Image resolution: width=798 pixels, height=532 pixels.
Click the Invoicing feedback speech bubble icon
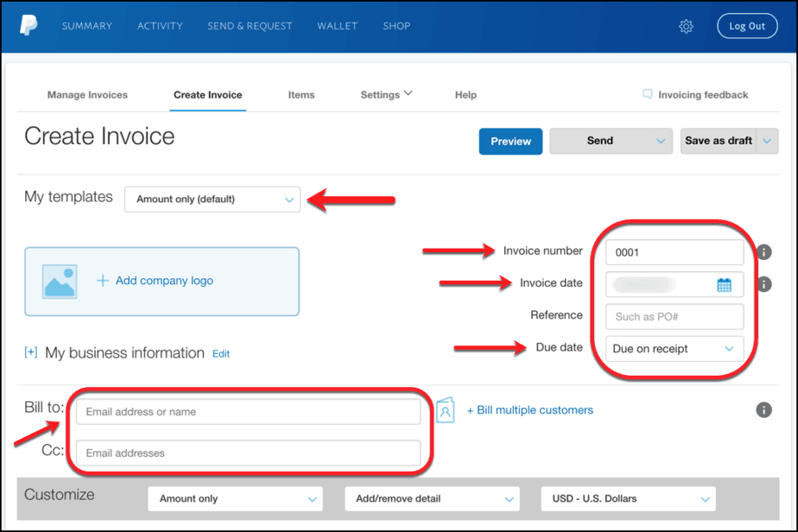click(x=648, y=94)
